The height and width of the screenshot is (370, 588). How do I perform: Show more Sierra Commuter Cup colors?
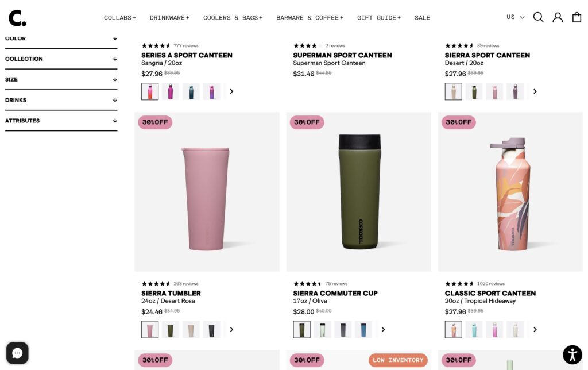pyautogui.click(x=383, y=329)
